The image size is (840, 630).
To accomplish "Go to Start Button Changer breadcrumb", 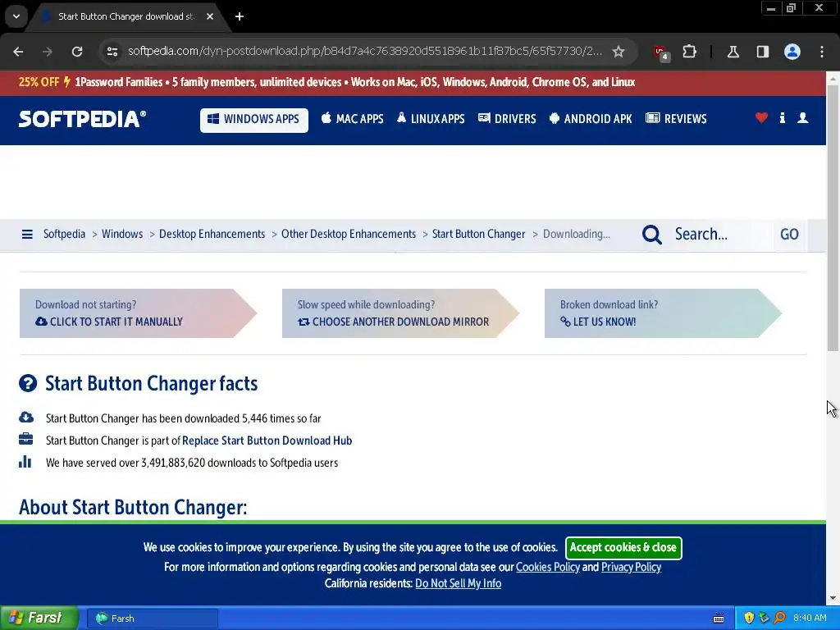I will [x=478, y=234].
